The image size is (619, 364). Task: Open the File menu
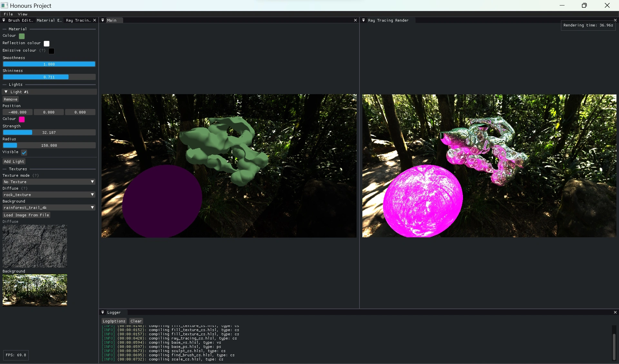8,14
